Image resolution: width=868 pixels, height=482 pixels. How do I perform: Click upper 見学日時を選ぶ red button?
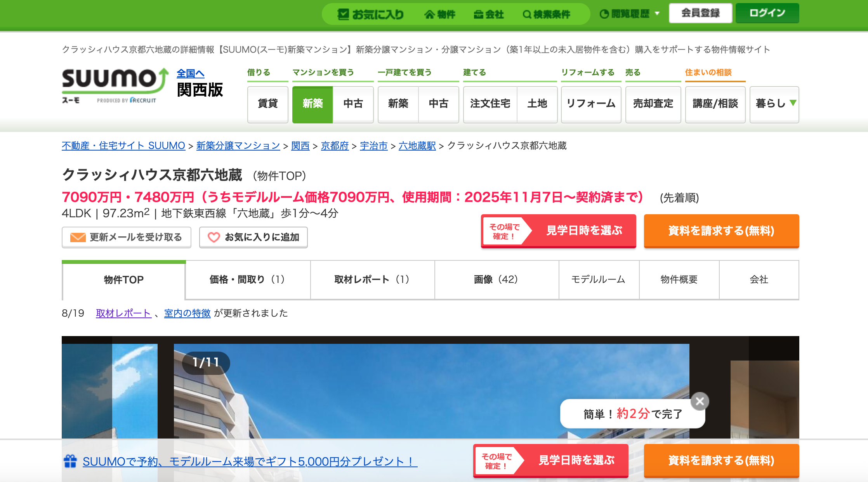(x=559, y=231)
